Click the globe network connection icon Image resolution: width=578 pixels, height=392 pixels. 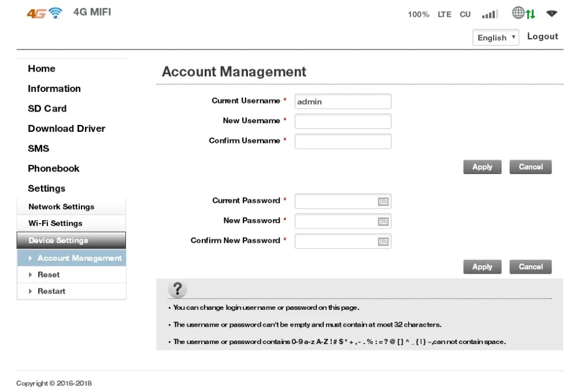518,13
